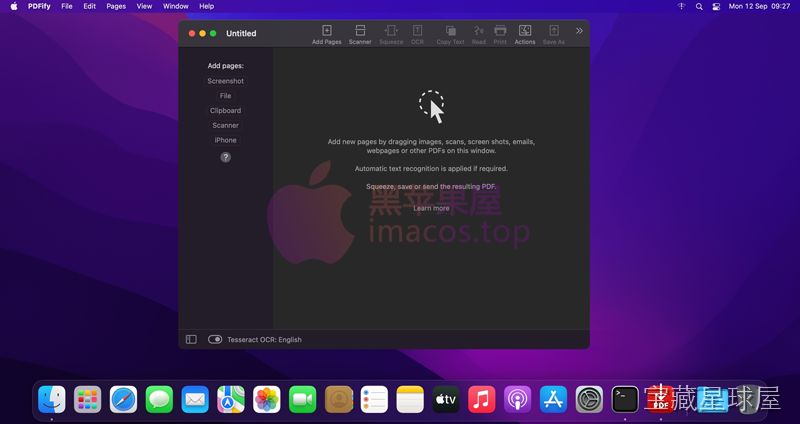Open the Pages menu
The height and width of the screenshot is (424, 800).
116,6
